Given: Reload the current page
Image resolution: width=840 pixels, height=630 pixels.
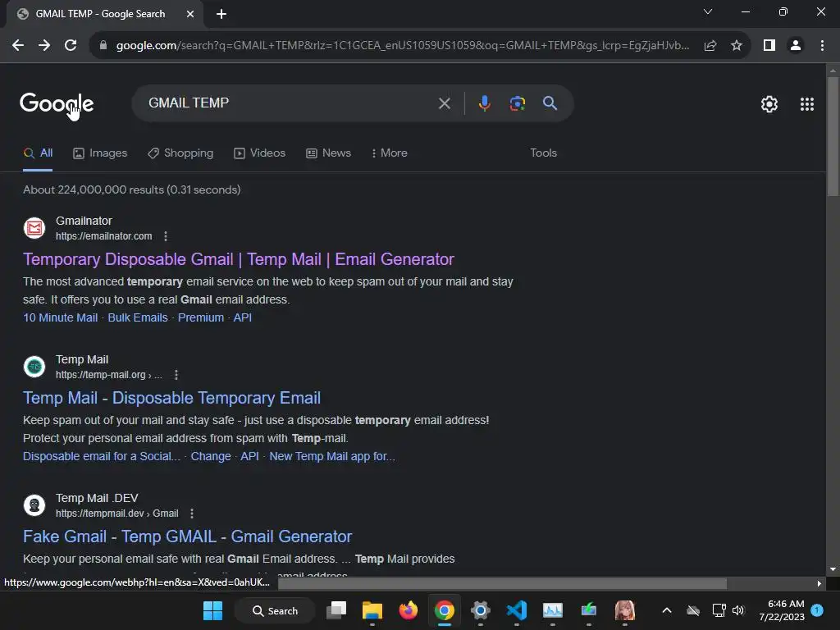Looking at the screenshot, I should point(71,46).
